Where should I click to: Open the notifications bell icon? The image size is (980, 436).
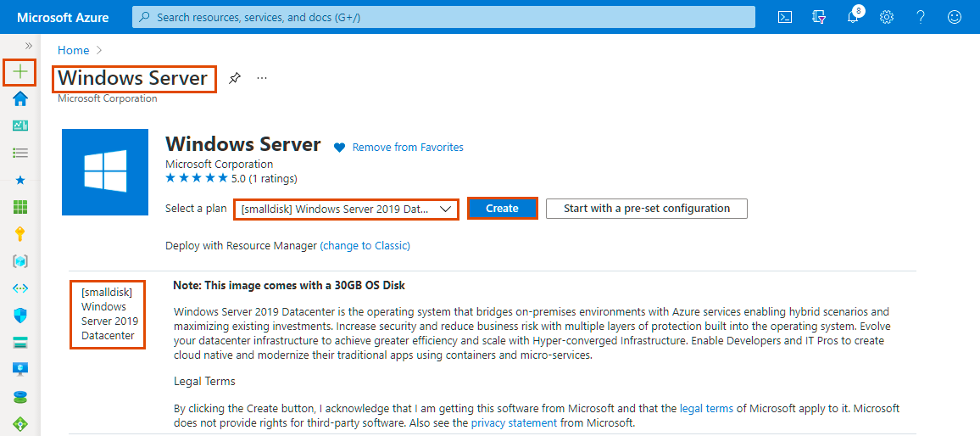854,16
